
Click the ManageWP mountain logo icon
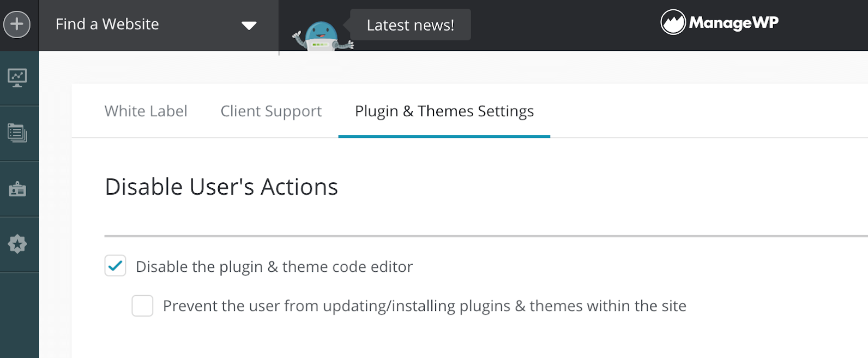coord(673,23)
